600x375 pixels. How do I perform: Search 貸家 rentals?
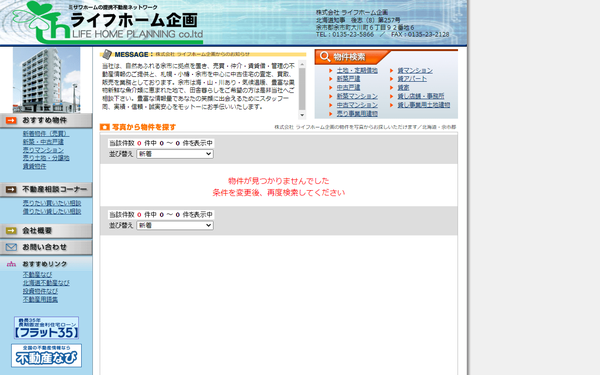pyautogui.click(x=403, y=88)
